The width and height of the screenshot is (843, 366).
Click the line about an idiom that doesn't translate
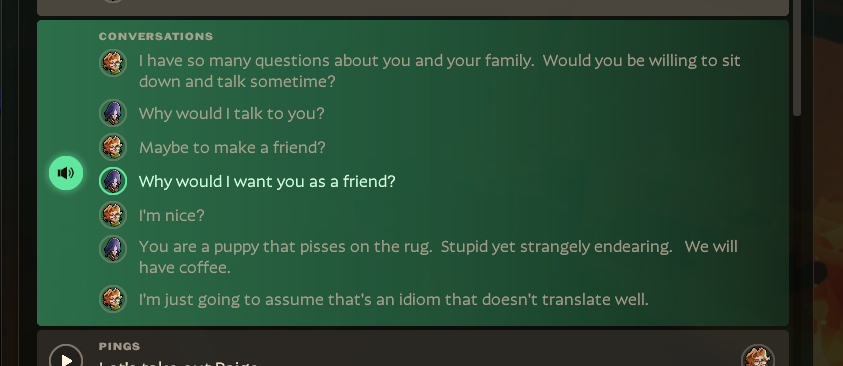(394, 299)
